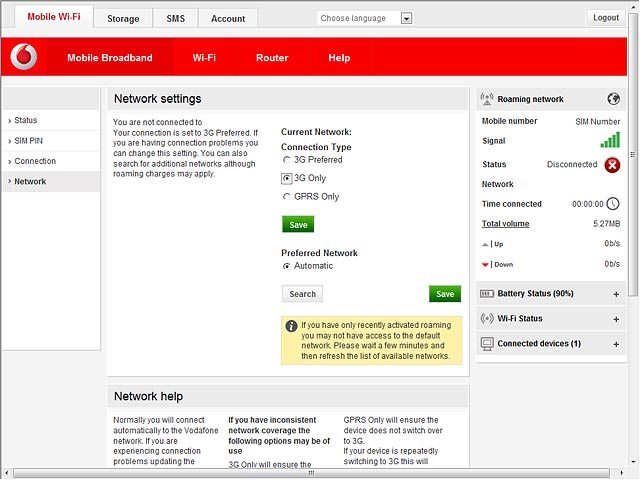Click the battery status icon
640x480 pixels.
point(487,294)
